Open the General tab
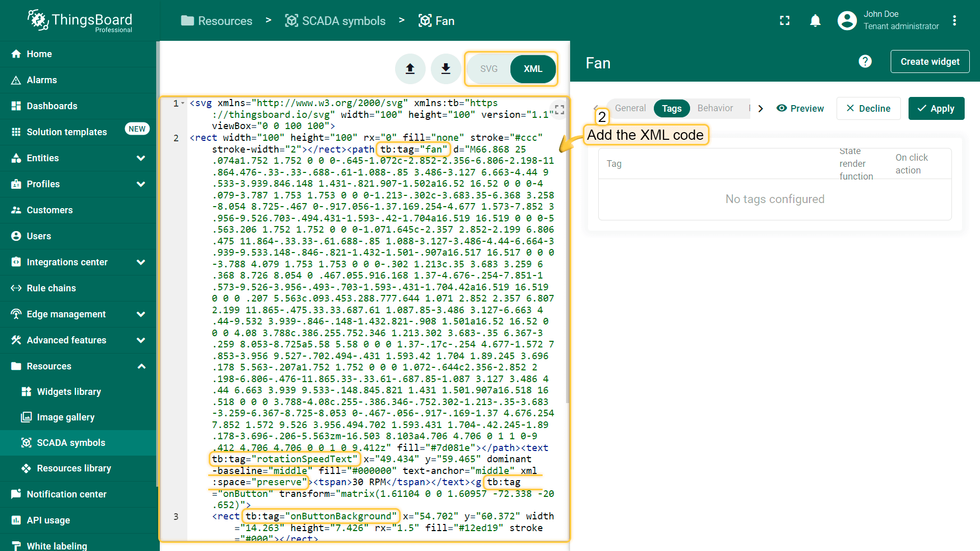The image size is (980, 551). 630,108
